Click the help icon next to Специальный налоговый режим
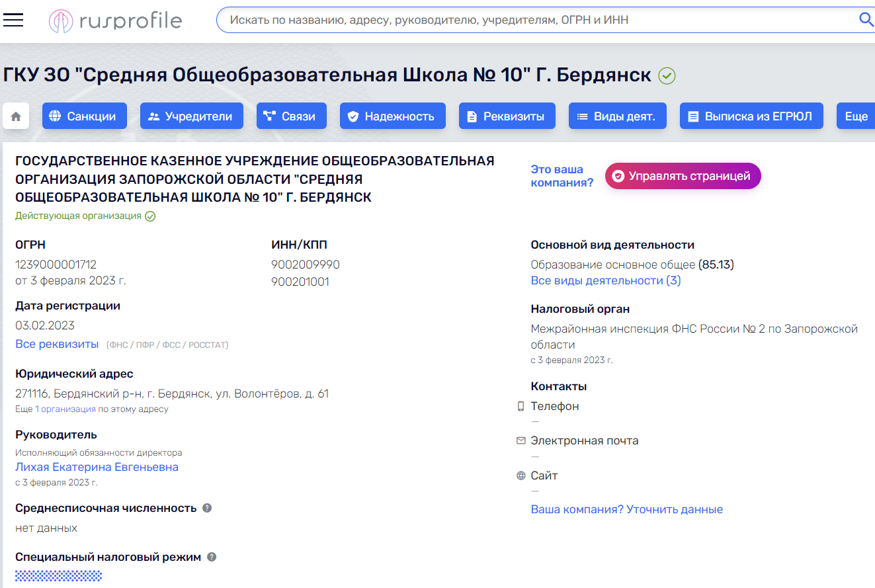This screenshot has height=588, width=875. click(x=212, y=557)
